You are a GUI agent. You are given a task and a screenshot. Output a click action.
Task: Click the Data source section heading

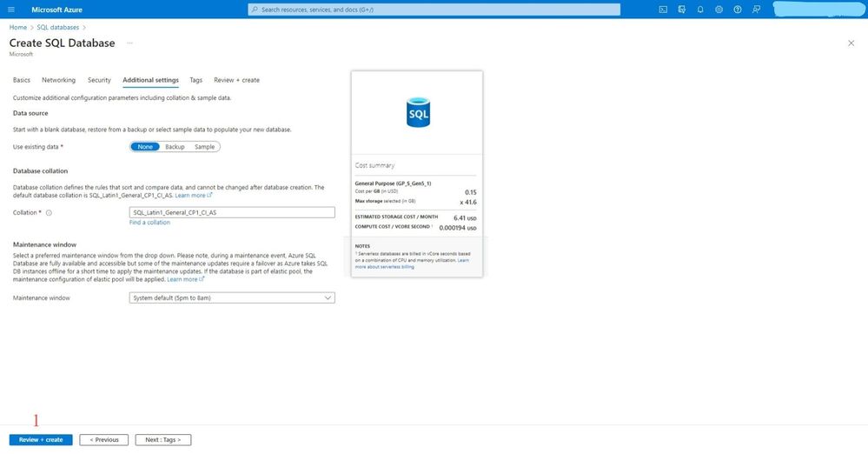pyautogui.click(x=30, y=113)
